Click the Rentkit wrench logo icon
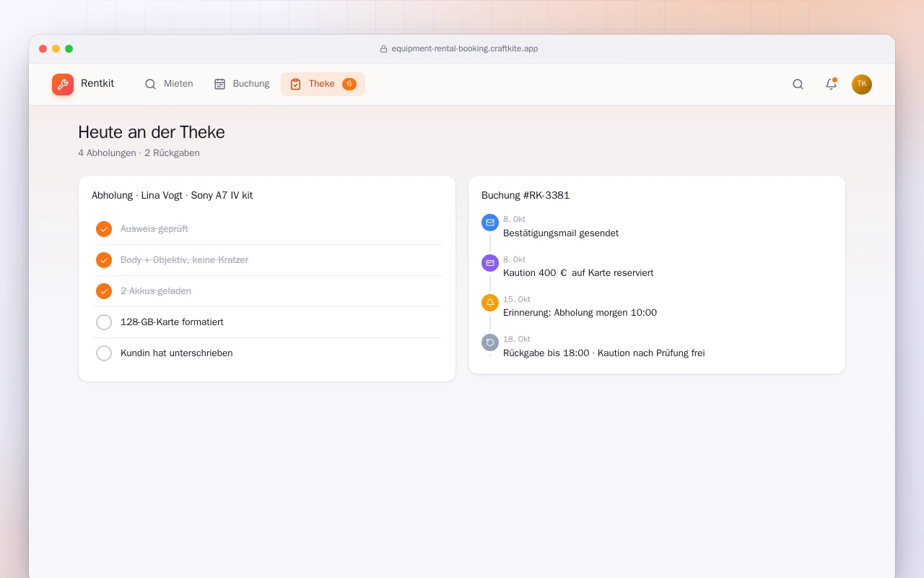The height and width of the screenshot is (578, 924). [x=63, y=85]
